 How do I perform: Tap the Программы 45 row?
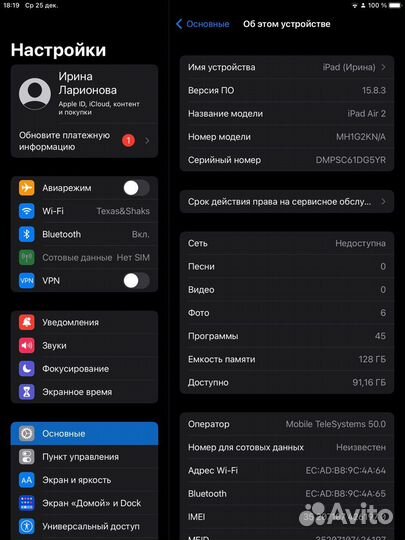[287, 336]
